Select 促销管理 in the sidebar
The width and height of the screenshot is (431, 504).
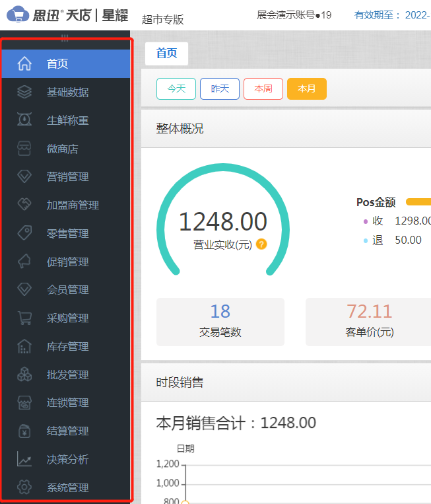pos(66,262)
